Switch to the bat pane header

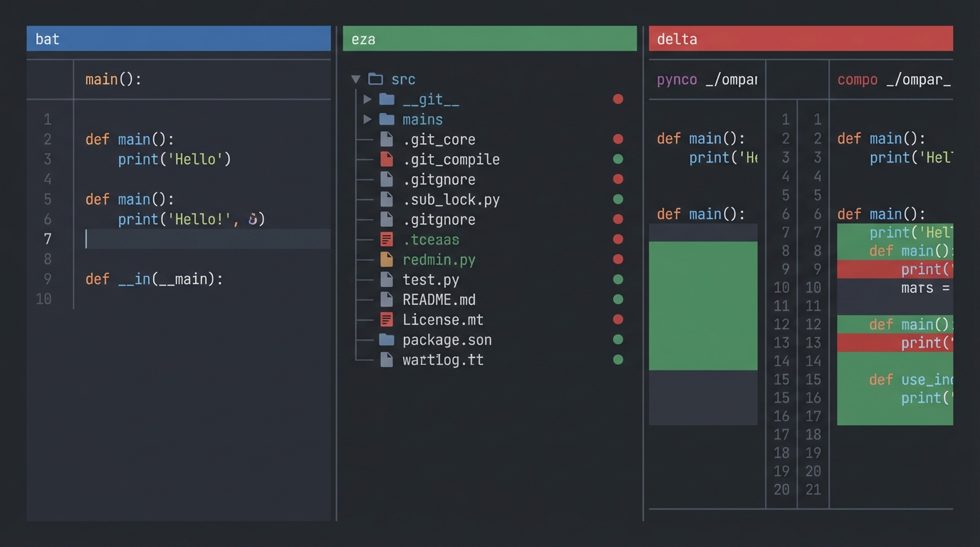[x=178, y=38]
